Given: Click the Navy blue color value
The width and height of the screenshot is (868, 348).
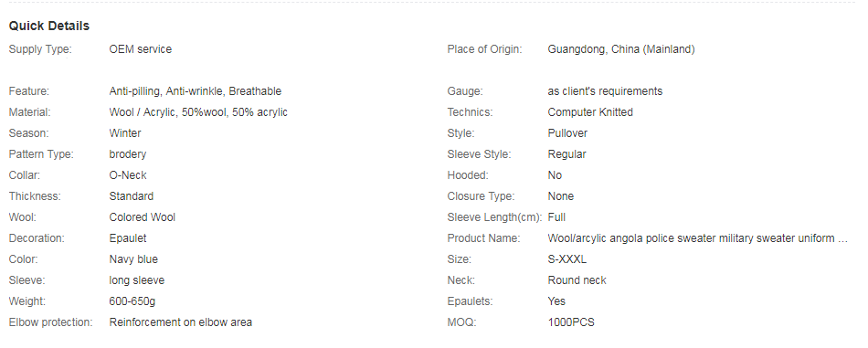Looking at the screenshot, I should (x=133, y=259).
